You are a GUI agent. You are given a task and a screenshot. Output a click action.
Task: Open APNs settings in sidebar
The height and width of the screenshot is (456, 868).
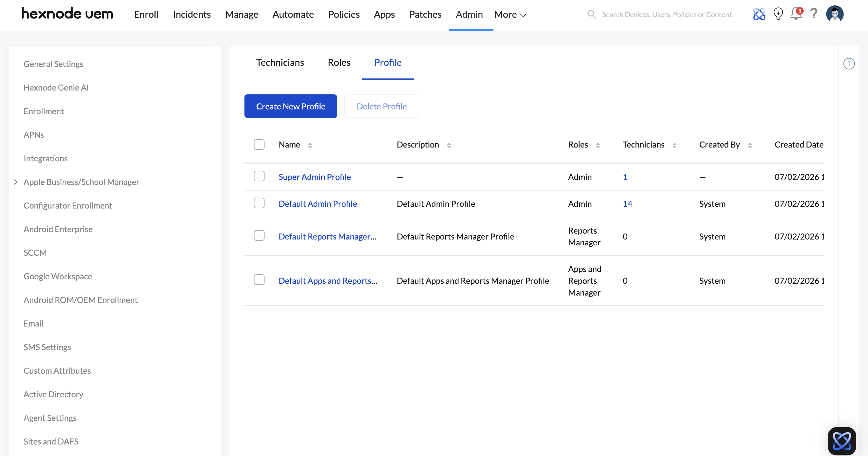pos(34,134)
